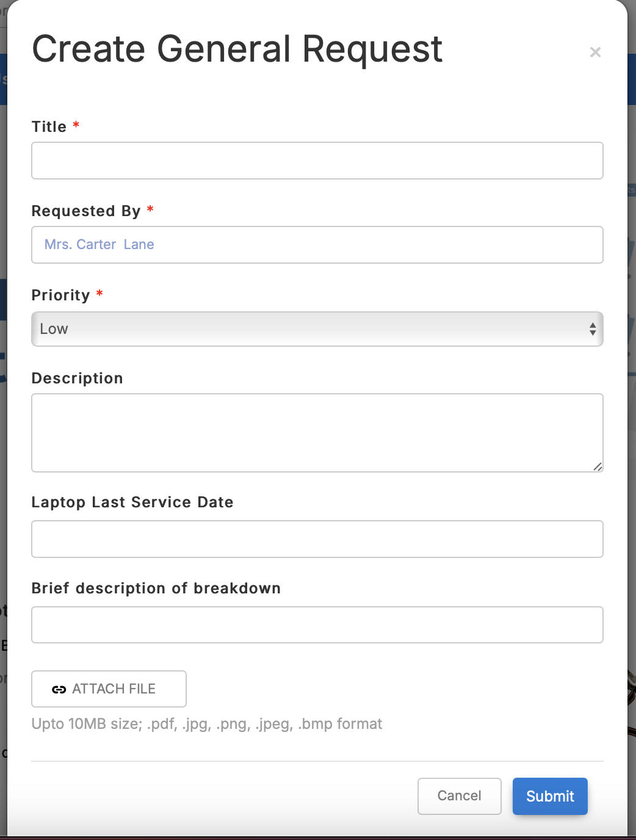The width and height of the screenshot is (636, 840).
Task: Click the link icon inside ATTACH FILE button
Action: (60, 689)
